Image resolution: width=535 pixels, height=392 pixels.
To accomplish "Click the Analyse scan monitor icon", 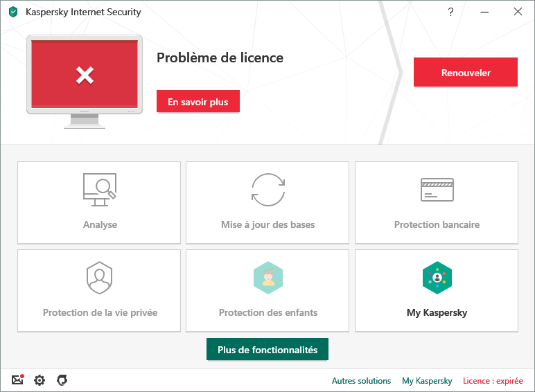I will click(99, 189).
